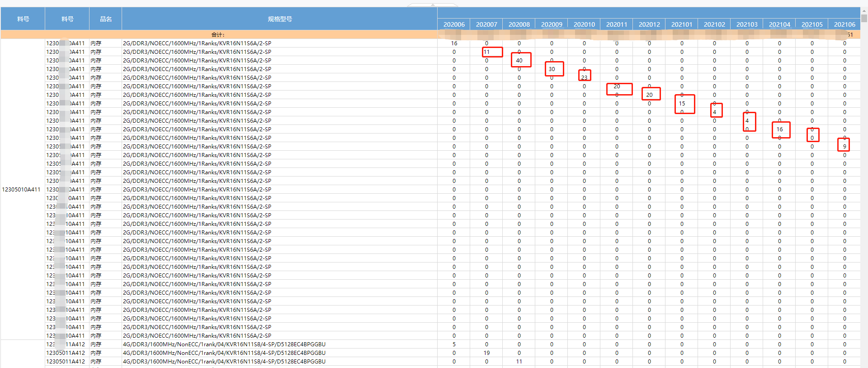
Task: Select value 15 in the 202101 column
Action: pos(682,104)
